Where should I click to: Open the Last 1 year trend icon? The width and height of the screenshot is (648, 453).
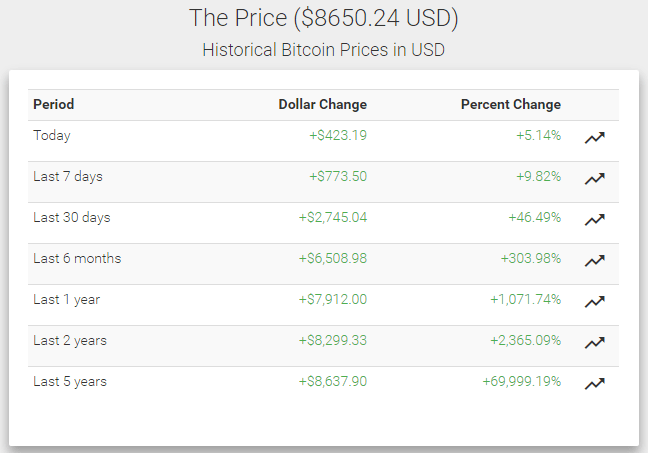[595, 302]
